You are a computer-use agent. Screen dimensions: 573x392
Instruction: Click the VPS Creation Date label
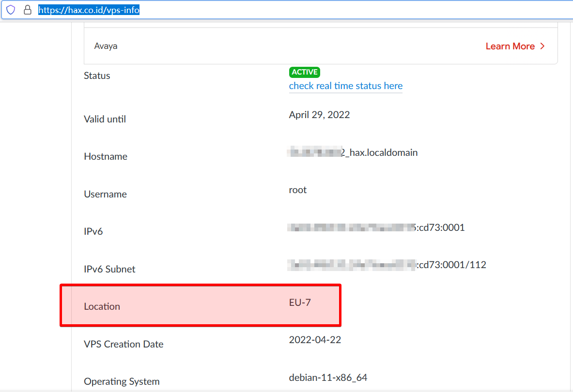point(124,344)
